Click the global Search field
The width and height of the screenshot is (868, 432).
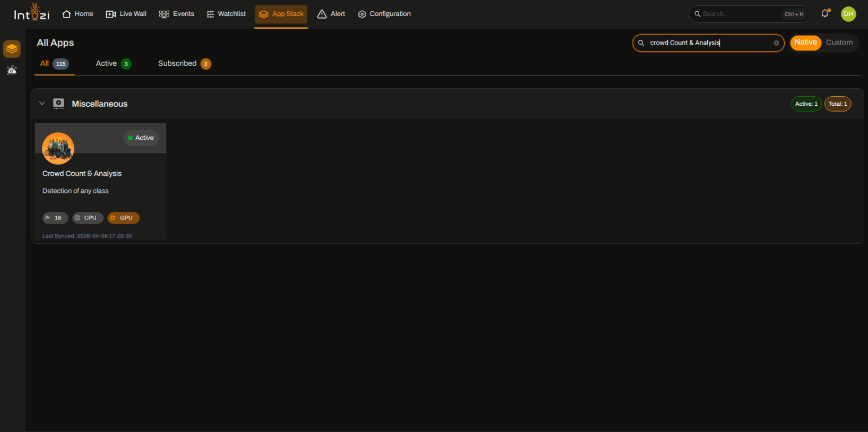749,14
